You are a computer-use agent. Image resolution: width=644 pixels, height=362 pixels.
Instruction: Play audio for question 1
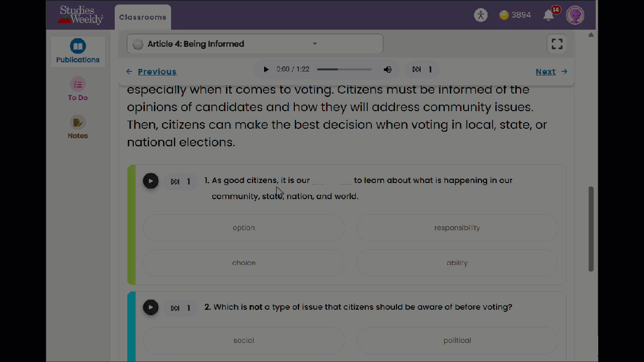pyautogui.click(x=150, y=181)
